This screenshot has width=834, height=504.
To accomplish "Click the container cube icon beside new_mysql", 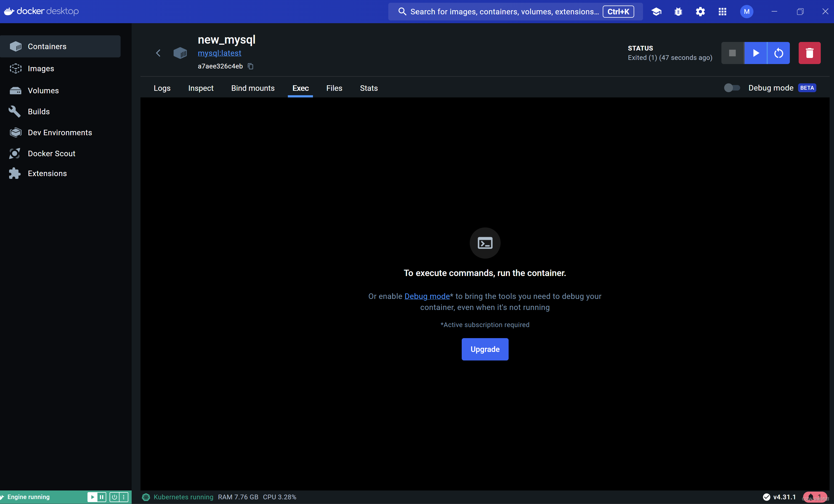I will pos(180,53).
